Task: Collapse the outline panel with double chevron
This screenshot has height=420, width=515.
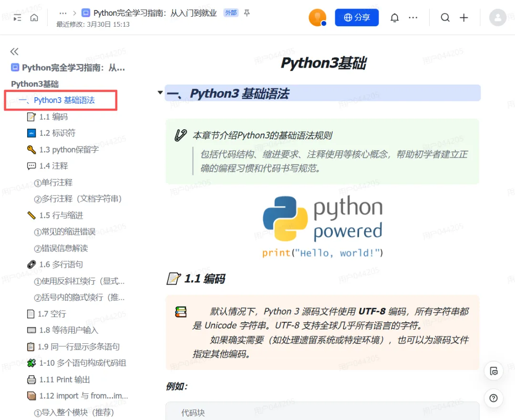Action: (14, 51)
